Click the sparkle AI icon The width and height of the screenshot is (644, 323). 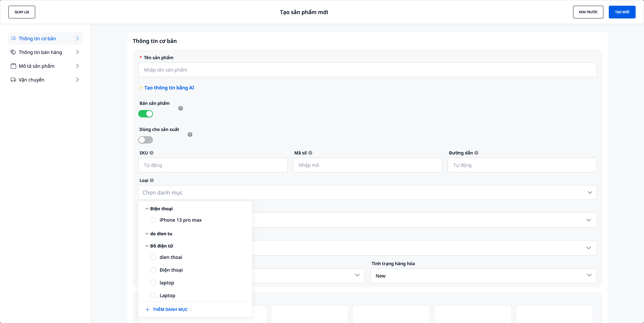[141, 88]
